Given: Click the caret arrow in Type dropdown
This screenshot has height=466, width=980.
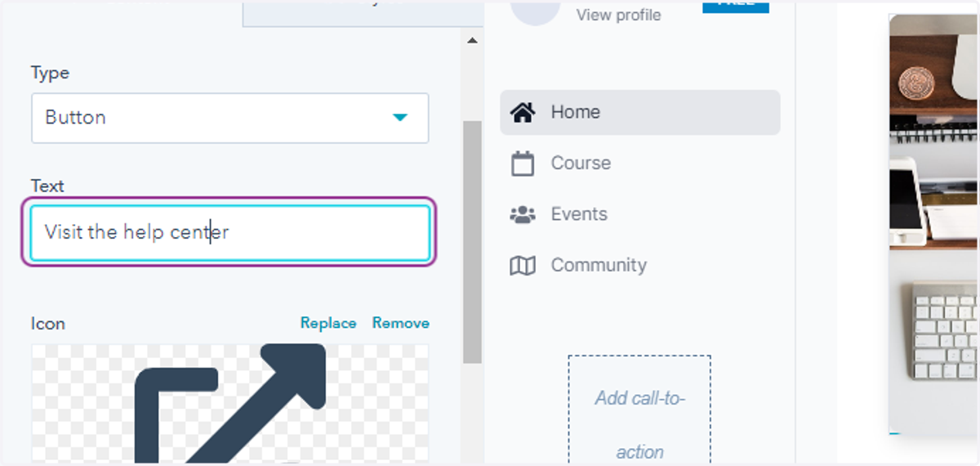Looking at the screenshot, I should point(399,118).
